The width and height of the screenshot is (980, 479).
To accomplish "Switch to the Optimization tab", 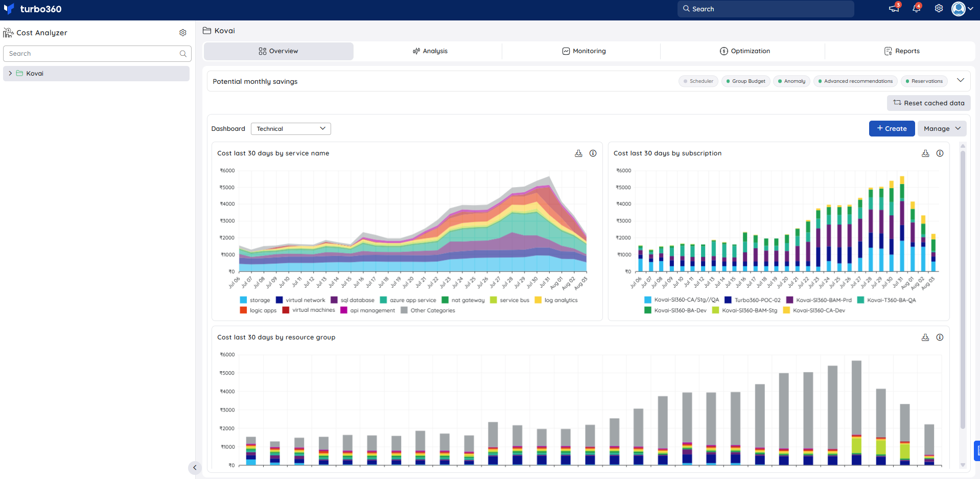I will [x=745, y=51].
